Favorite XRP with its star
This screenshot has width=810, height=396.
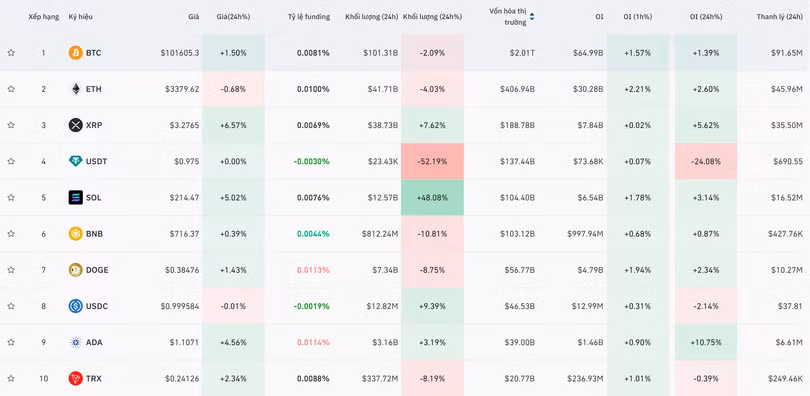tap(11, 125)
